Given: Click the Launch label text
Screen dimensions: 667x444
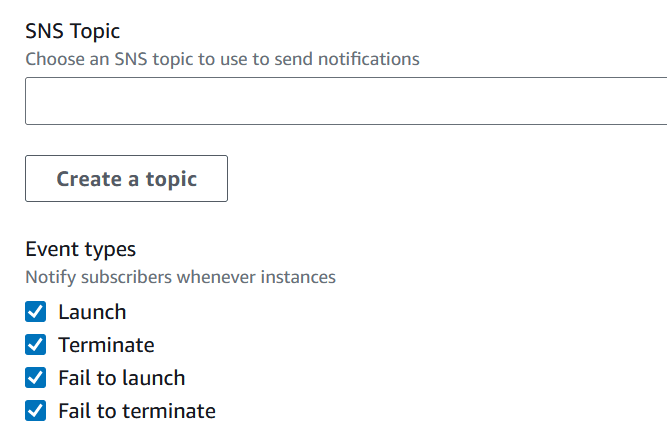Looking at the screenshot, I should [x=92, y=313].
